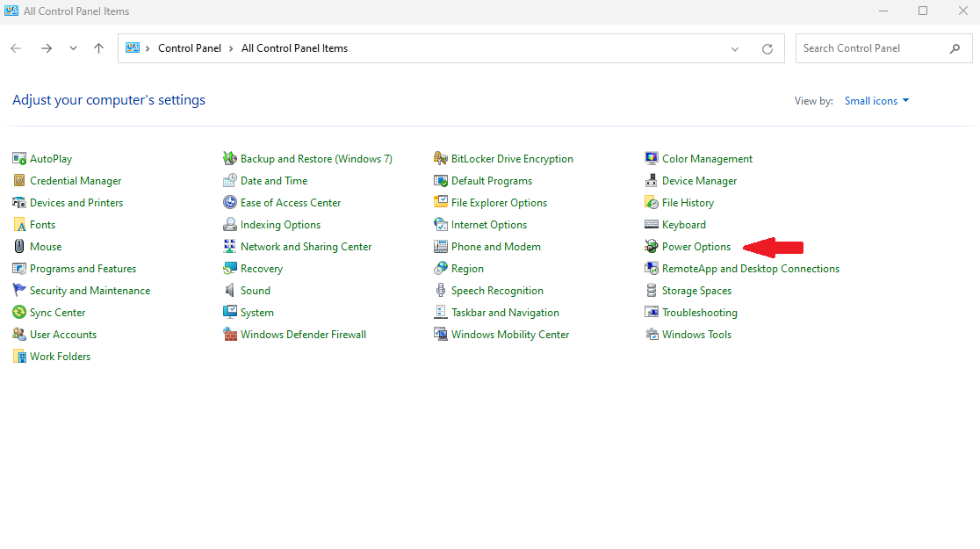
Task: Minimize the All Control Panel Items window
Action: point(883,11)
